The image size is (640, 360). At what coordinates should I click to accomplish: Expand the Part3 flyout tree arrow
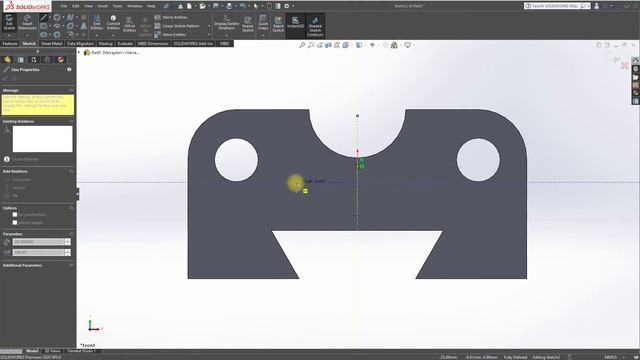click(79, 52)
